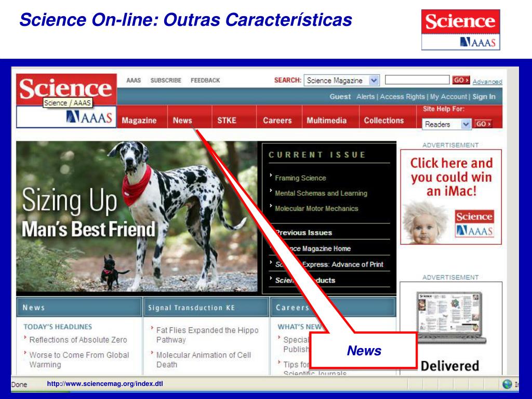
Task: Click the Done status bar text
Action: pyautogui.click(x=19, y=384)
